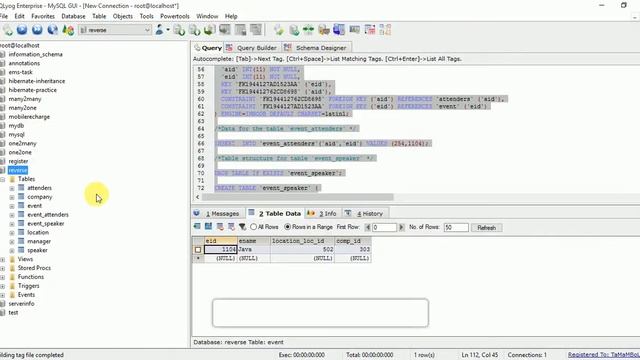Click the blue monitor toolbar icon

[x=339, y=29]
